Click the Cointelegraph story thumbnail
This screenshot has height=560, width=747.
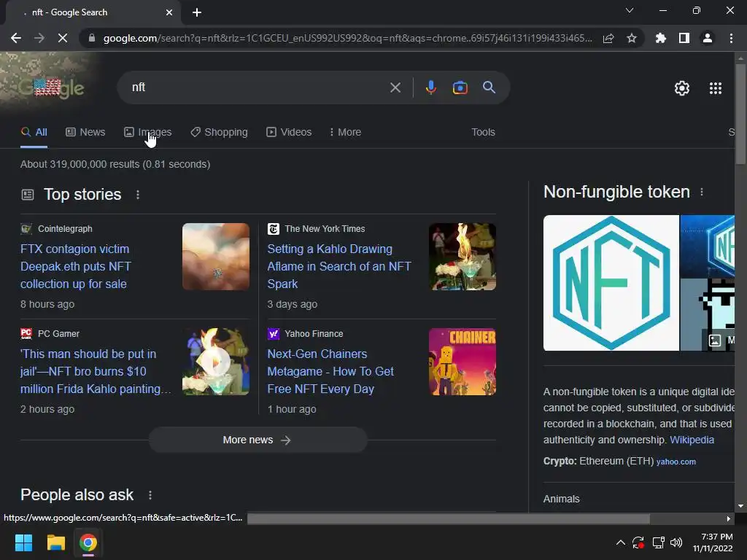[x=216, y=257]
